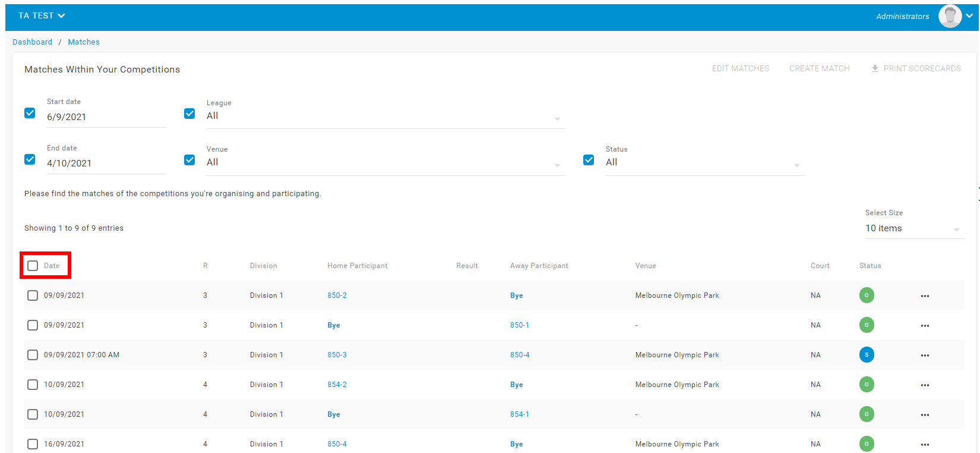Select the checkbox for the 09/09/2021 07:00 AM match
Screen dimensions: 980x453
(33, 355)
